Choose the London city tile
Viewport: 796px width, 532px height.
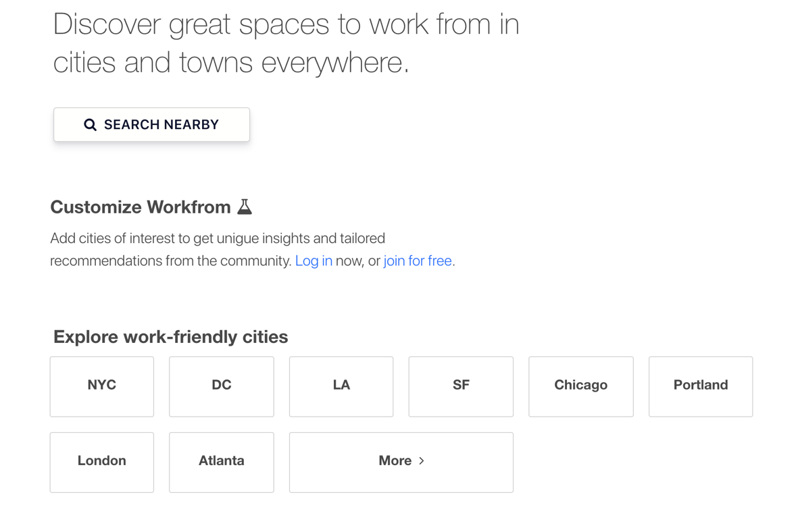(x=102, y=462)
